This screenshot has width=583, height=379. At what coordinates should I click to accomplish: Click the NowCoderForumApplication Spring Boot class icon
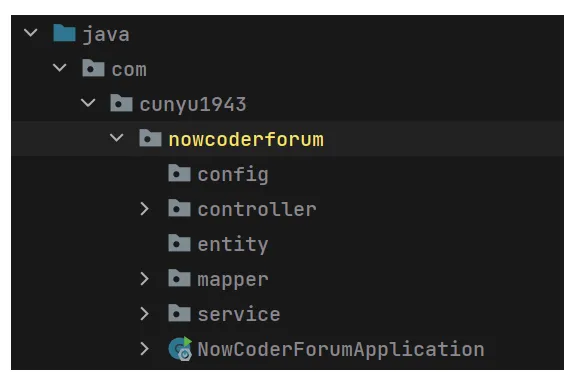click(180, 349)
